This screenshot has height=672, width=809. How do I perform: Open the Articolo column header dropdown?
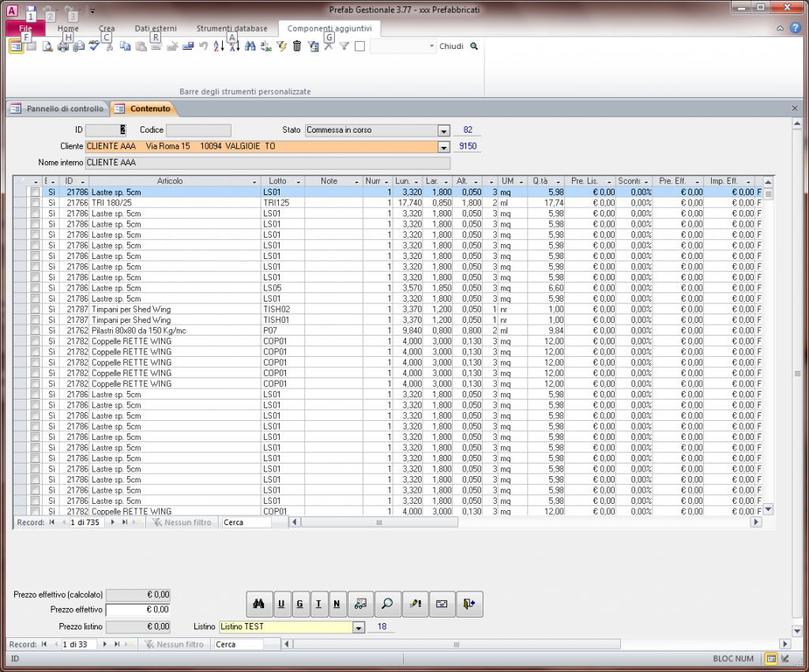click(x=254, y=182)
